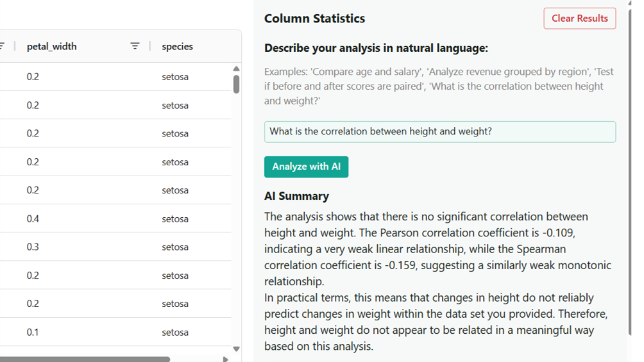Sort by the species column header
This screenshot has width=644, height=362.
tap(178, 46)
